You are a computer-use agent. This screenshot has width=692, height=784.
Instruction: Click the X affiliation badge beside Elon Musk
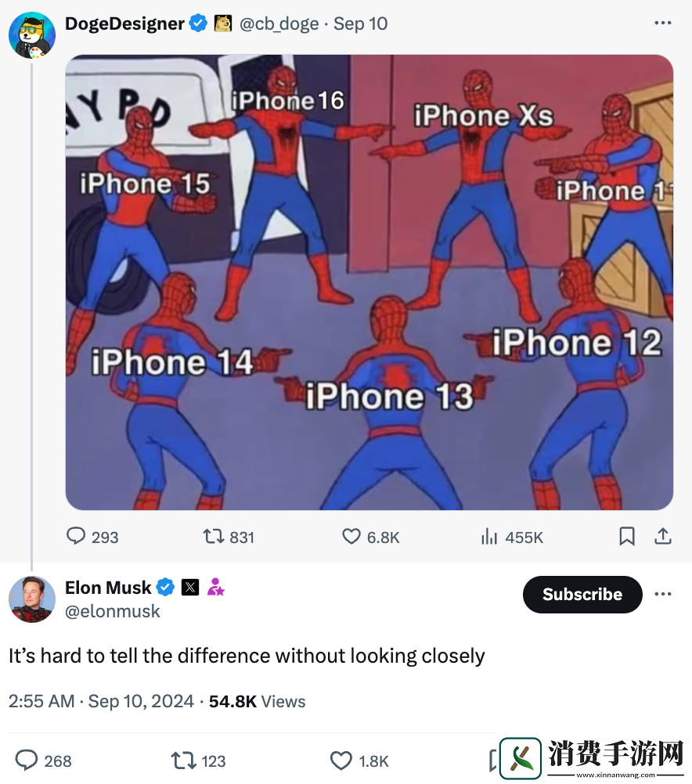coord(190,587)
